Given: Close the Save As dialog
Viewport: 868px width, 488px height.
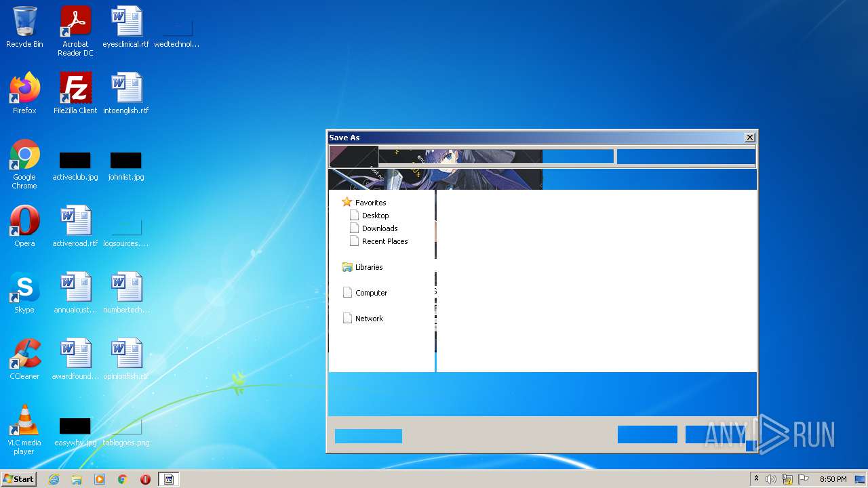Looking at the screenshot, I should click(750, 138).
